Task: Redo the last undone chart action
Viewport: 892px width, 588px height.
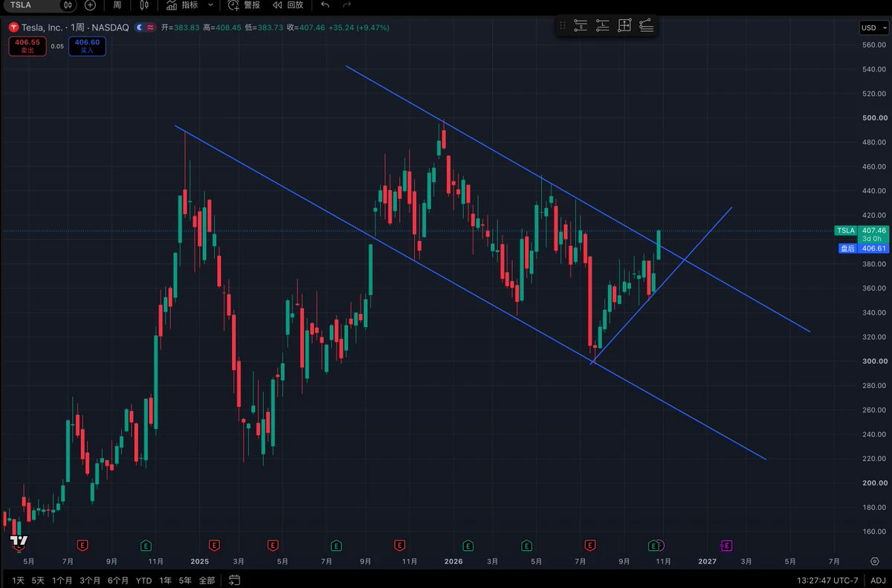Action: pyautogui.click(x=346, y=4)
